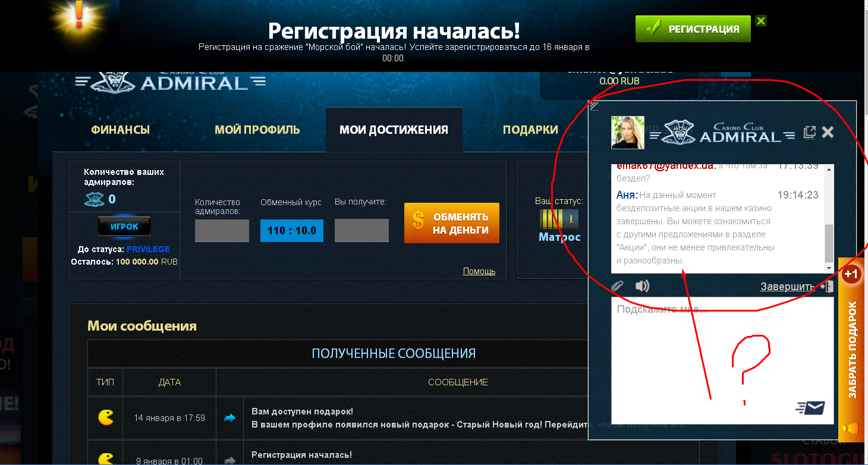This screenshot has height=465, width=868.
Task: Click the Сообщение column header
Action: 458,382
